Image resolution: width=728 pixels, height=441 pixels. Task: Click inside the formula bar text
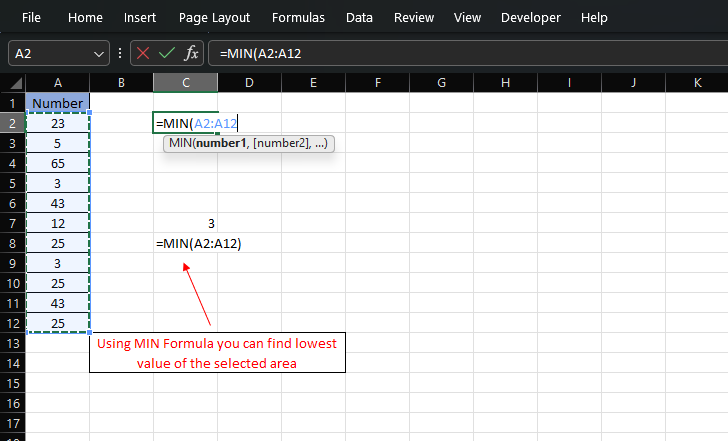450,53
